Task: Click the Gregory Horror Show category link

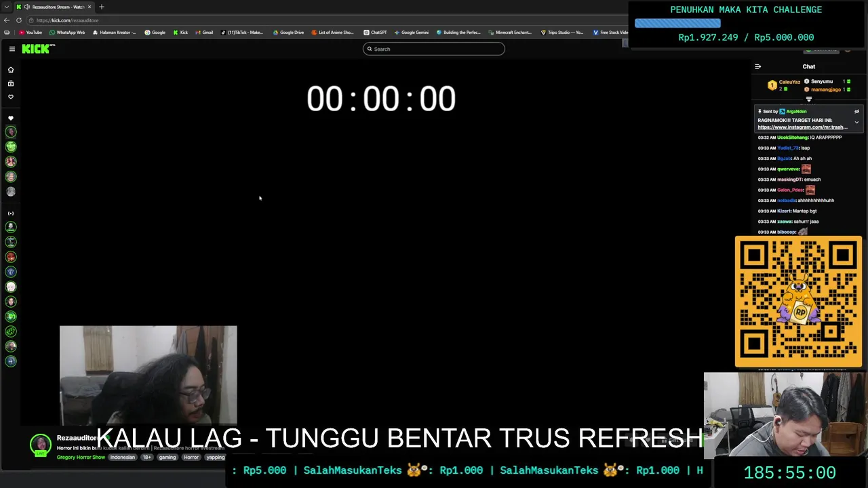Action: coord(81,457)
